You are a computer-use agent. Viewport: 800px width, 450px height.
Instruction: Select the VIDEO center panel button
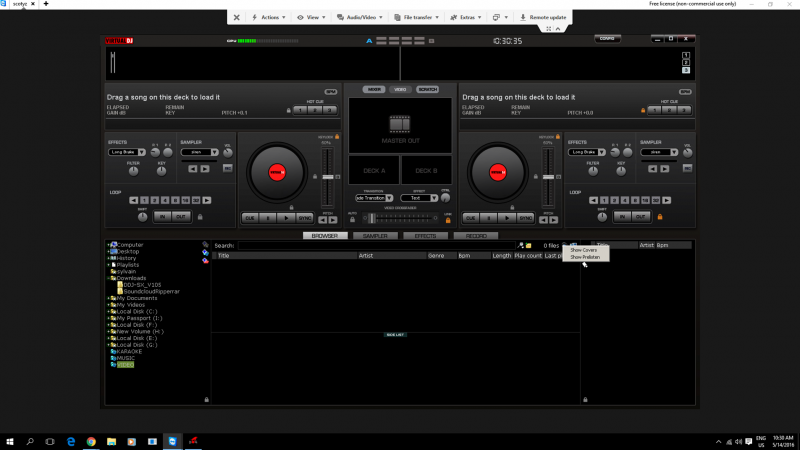click(401, 89)
